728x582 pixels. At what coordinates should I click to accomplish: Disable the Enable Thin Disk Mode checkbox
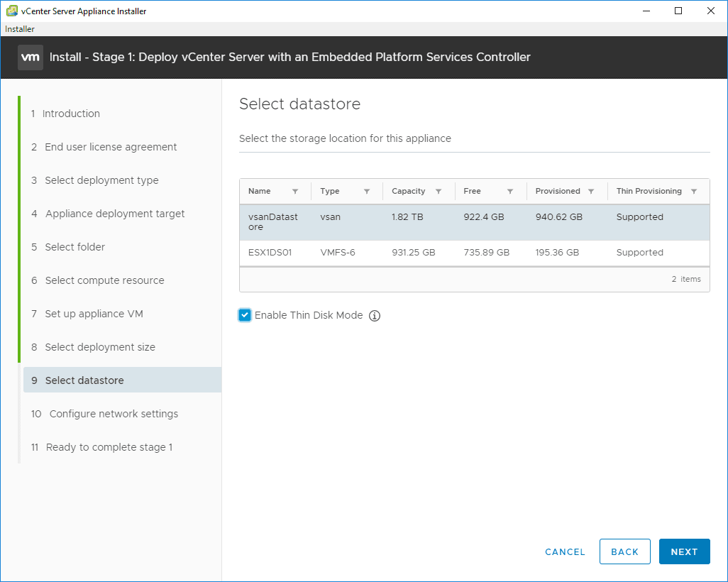tap(245, 315)
